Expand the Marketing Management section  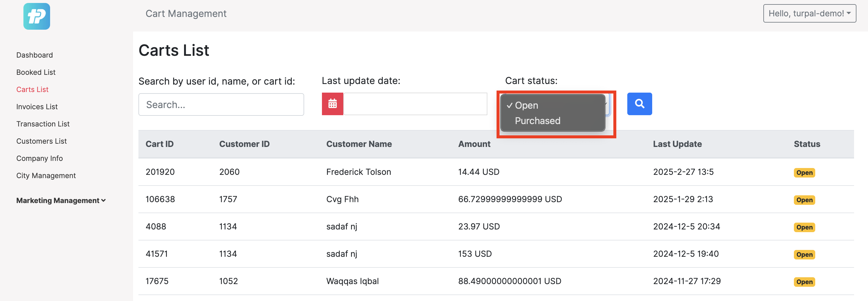(x=61, y=200)
